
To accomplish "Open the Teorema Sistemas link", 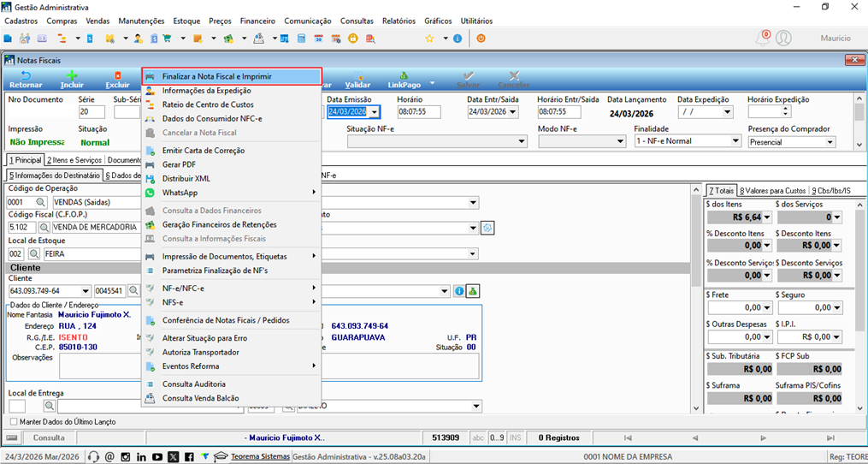I will (x=260, y=457).
